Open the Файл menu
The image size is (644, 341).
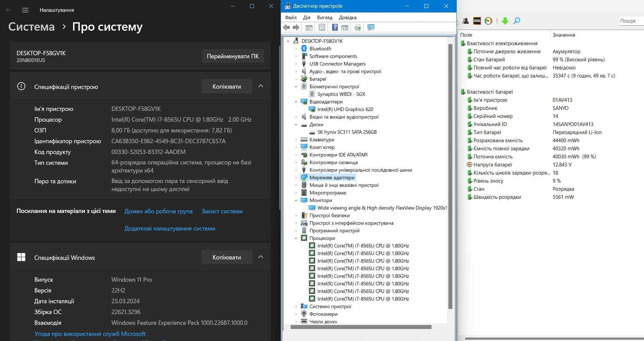click(x=291, y=18)
